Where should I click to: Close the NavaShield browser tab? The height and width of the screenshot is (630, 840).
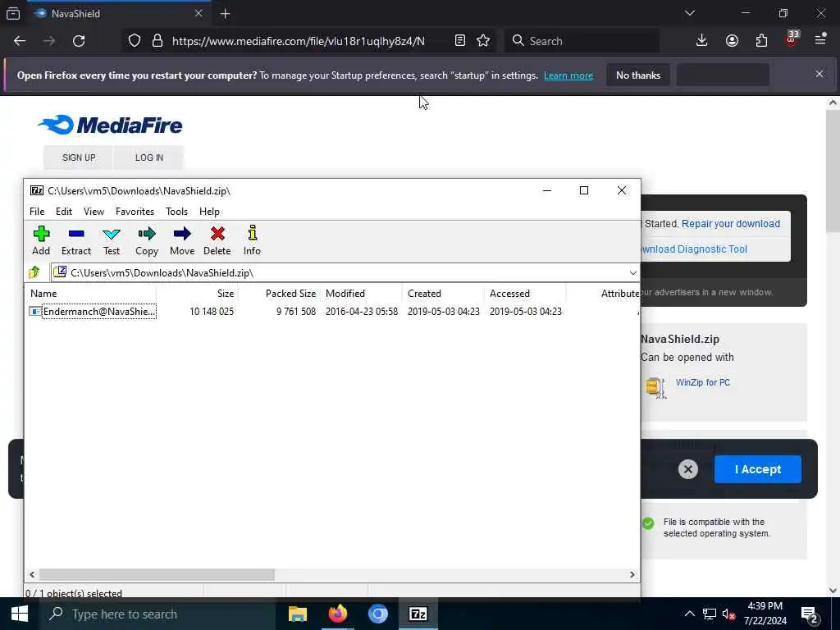click(x=199, y=13)
